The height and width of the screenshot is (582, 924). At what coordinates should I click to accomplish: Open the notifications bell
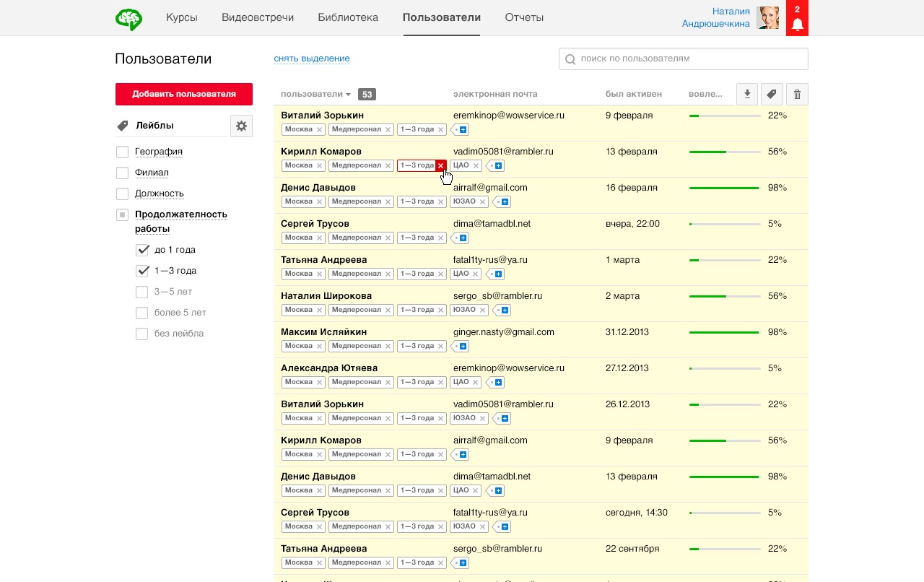797,18
